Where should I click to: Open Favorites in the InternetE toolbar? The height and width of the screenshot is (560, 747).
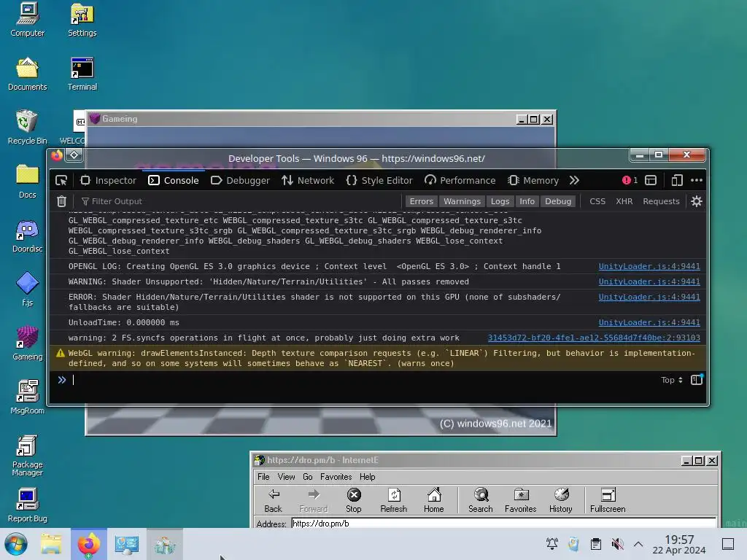[x=521, y=500]
